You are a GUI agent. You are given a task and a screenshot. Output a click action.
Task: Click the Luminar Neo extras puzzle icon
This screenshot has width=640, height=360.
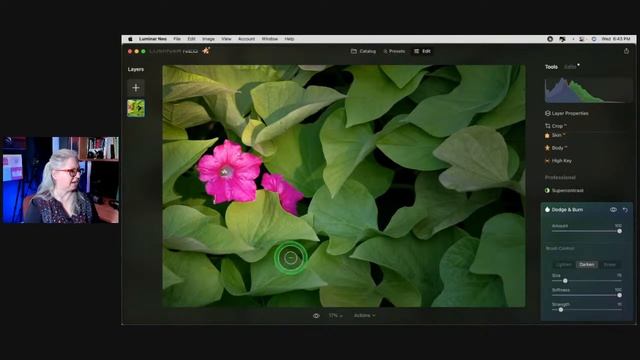206,51
